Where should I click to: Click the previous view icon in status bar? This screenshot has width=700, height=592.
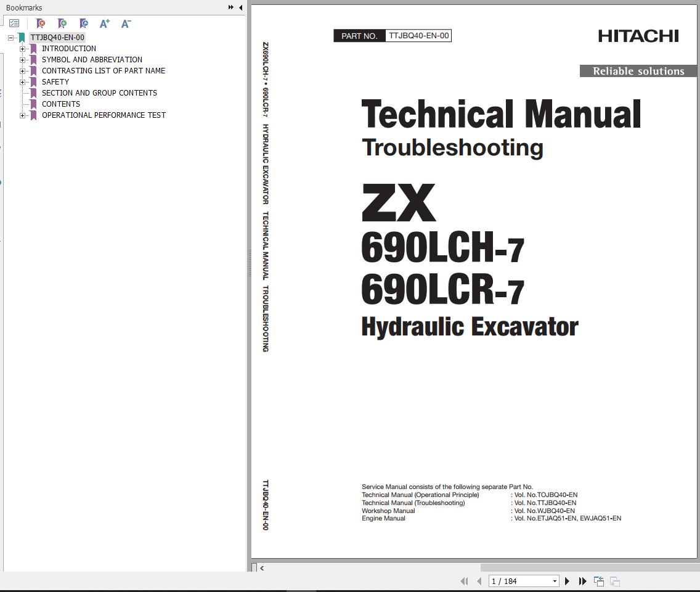pyautogui.click(x=599, y=582)
